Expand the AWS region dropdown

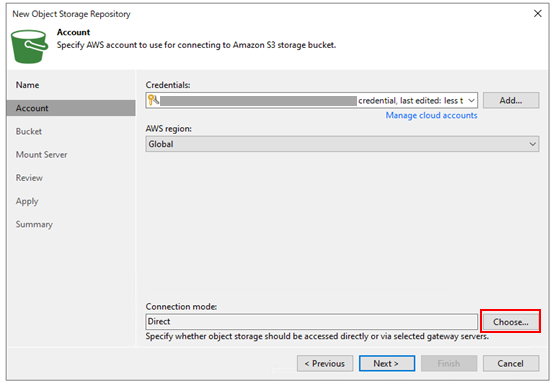pyautogui.click(x=533, y=144)
